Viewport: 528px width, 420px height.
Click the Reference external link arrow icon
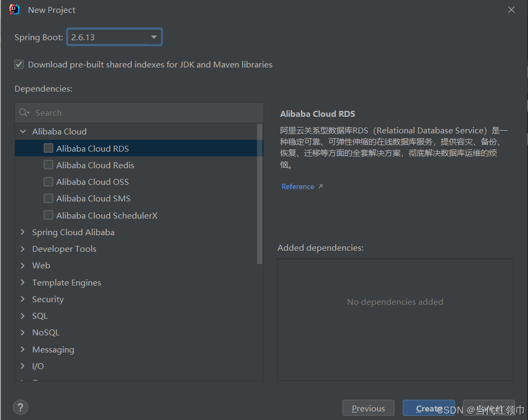[x=321, y=186]
